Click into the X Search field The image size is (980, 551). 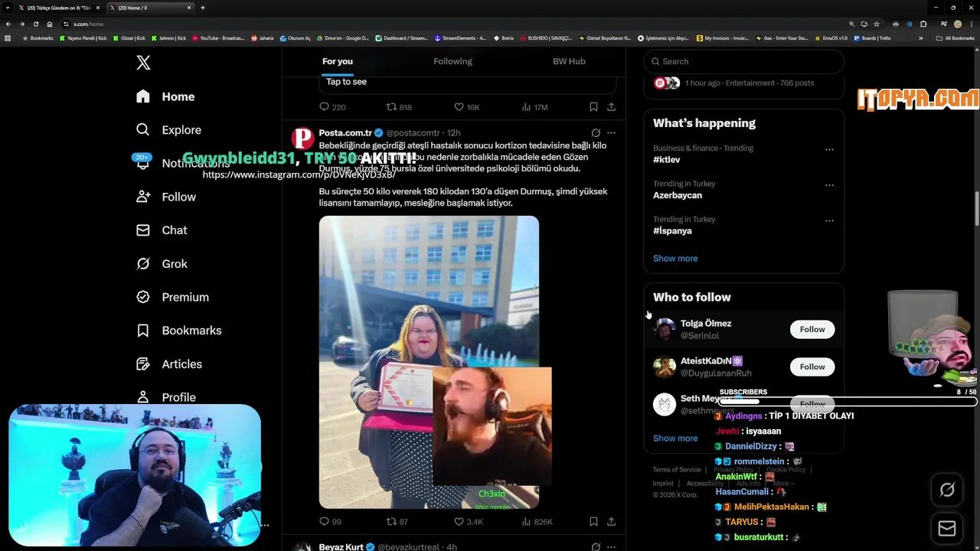(x=744, y=61)
